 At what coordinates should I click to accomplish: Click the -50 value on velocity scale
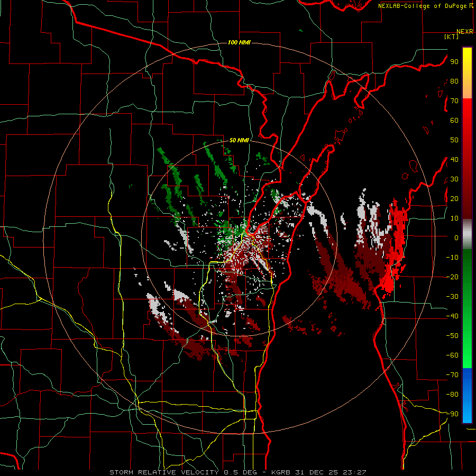tap(452, 336)
